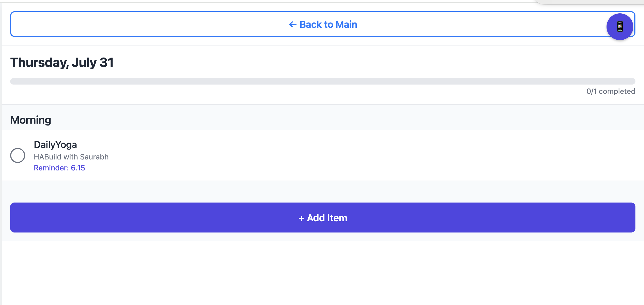Click the HABuild with Saurabh subtitle
The image size is (644, 305).
pos(71,157)
